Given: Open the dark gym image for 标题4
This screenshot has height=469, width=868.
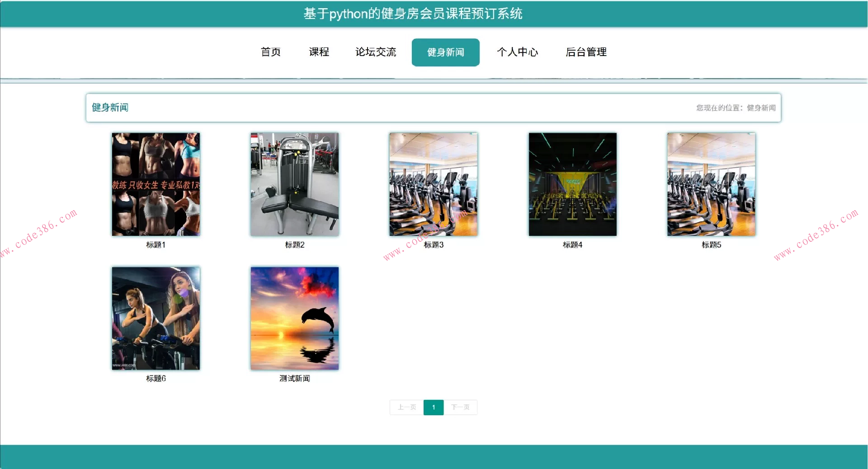Looking at the screenshot, I should (572, 184).
